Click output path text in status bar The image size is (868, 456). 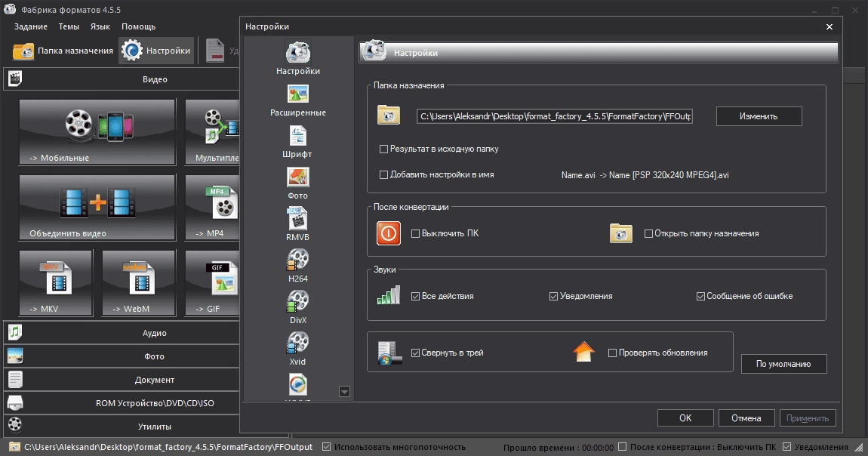(168, 447)
